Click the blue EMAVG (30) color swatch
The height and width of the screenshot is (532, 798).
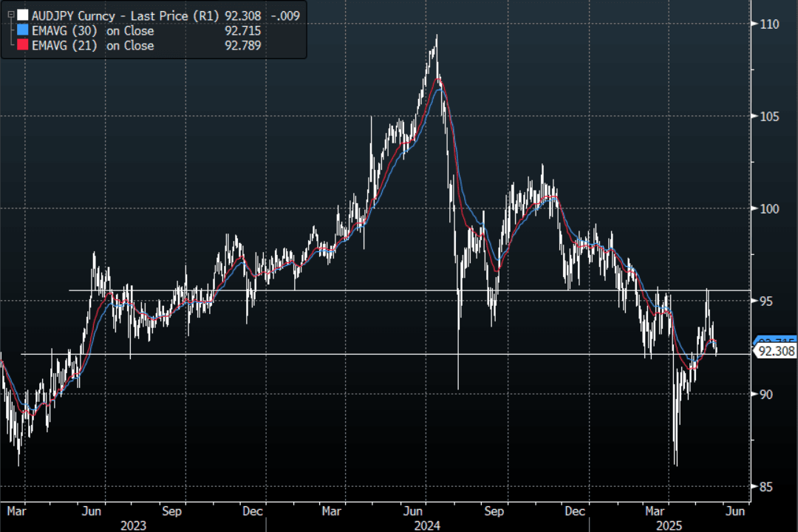click(x=24, y=31)
